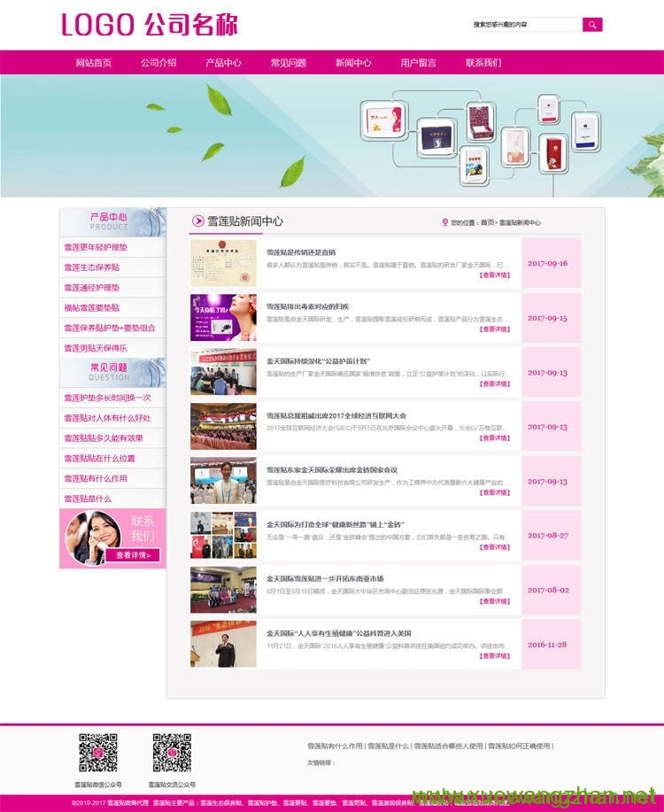Click 查看详情 for 雪莲贴排出毒素对应的妇疾
Viewport: 664px width, 812px height.
click(494, 329)
